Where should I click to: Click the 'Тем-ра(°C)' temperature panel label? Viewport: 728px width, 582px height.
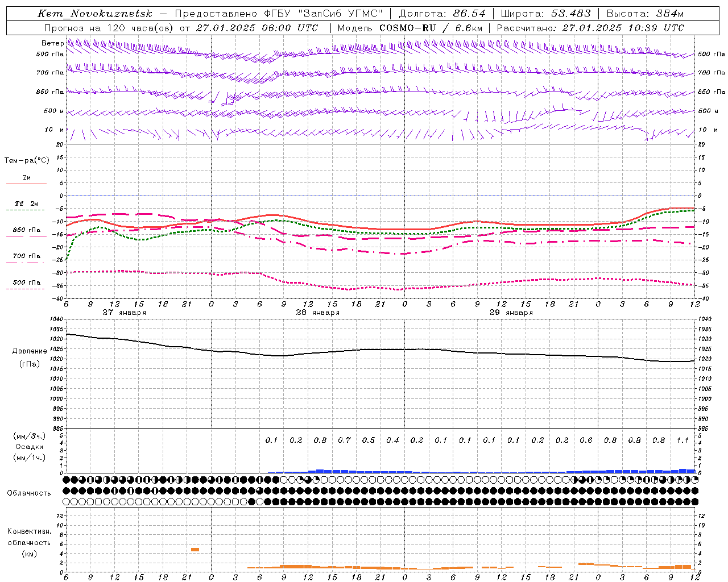click(27, 161)
